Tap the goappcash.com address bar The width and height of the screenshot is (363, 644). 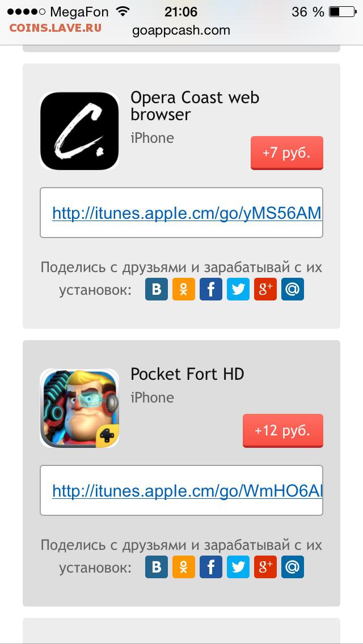(181, 31)
